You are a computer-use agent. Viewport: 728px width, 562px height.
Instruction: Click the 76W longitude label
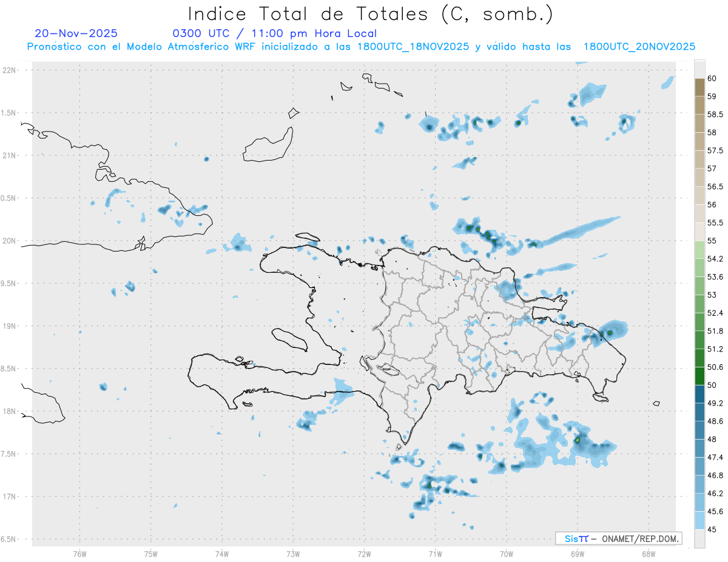click(79, 554)
